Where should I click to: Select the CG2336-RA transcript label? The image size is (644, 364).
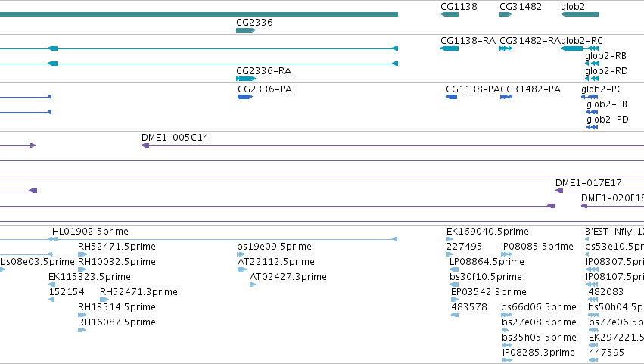tap(263, 71)
